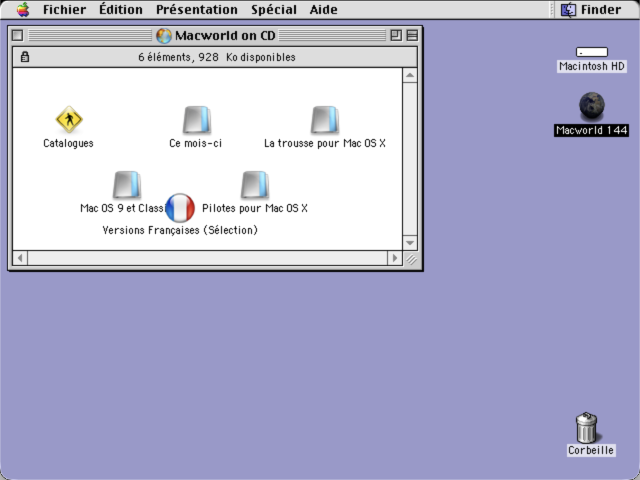Select the Macintosh HD drive icon
The image size is (640, 480).
click(592, 52)
